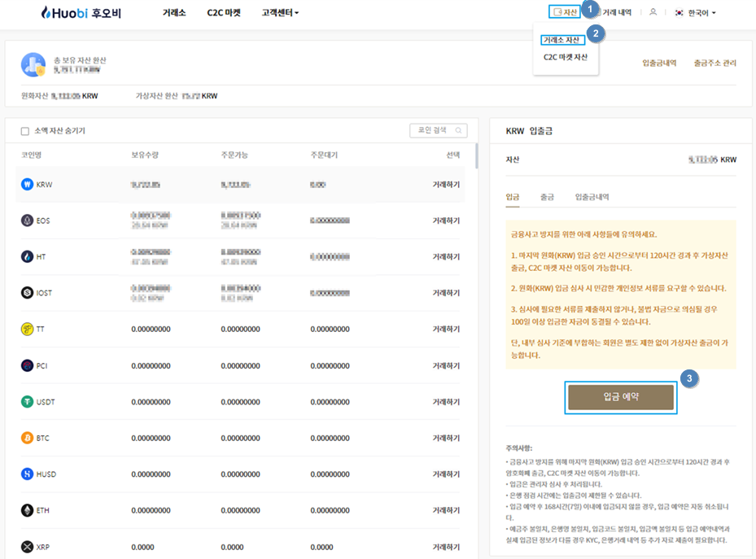
Task: Open 입출금내역 link in the summary card
Action: pos(659,63)
